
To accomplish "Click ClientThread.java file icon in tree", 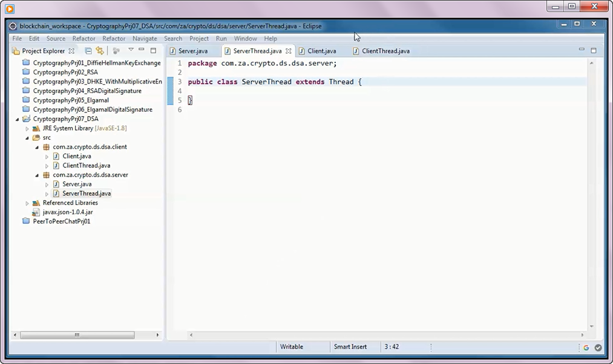I will [56, 165].
